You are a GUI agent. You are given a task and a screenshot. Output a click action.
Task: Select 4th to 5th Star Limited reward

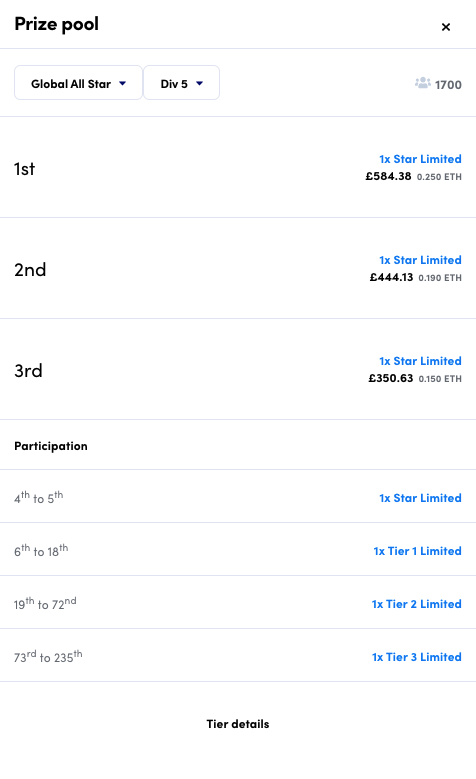pos(420,498)
